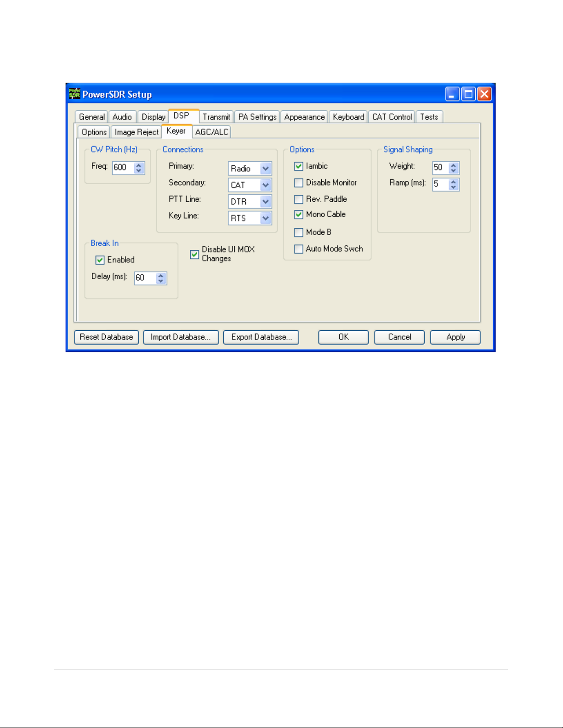Click the PowerSDR icon in the title bar
The image size is (563, 728).
[x=74, y=94]
